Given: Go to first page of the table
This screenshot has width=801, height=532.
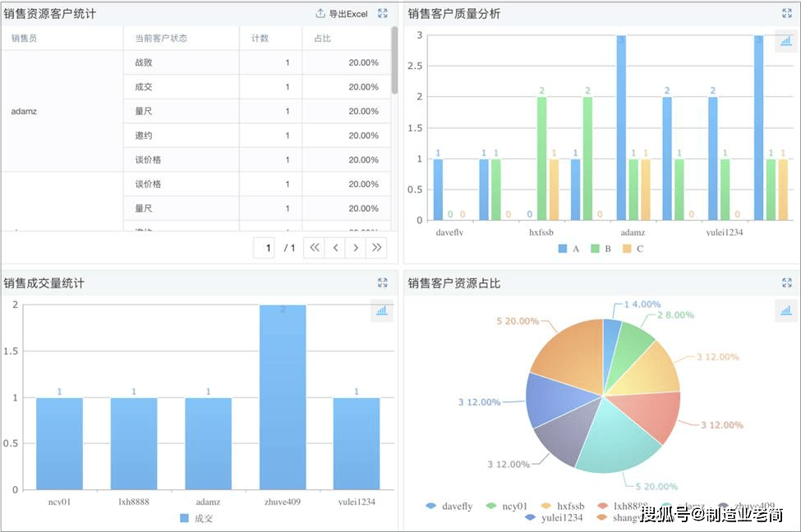Looking at the screenshot, I should point(314,248).
